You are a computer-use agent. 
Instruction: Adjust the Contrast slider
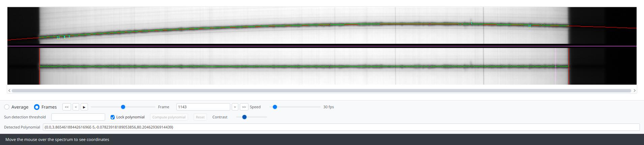pyautogui.click(x=244, y=117)
